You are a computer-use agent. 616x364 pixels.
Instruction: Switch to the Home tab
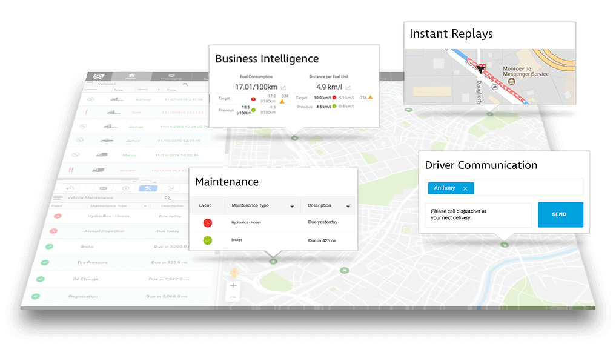131,76
